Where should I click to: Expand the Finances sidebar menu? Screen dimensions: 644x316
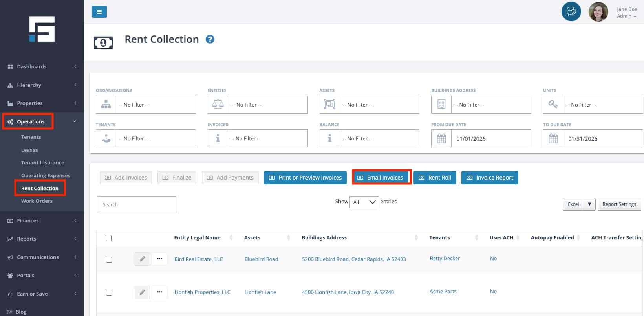[x=42, y=220]
